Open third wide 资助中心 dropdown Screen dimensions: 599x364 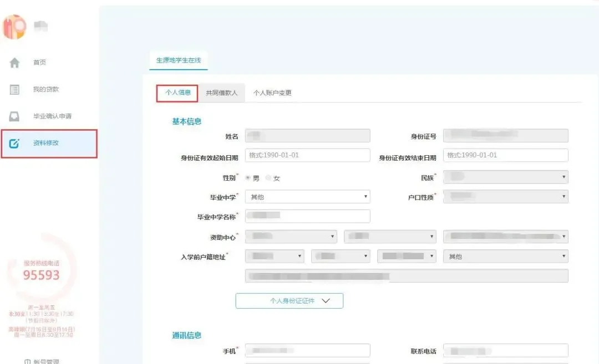(505, 237)
